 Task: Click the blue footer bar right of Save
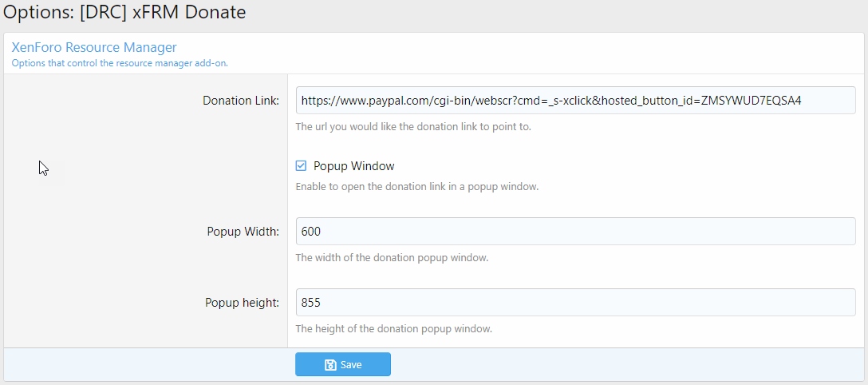click(622, 365)
